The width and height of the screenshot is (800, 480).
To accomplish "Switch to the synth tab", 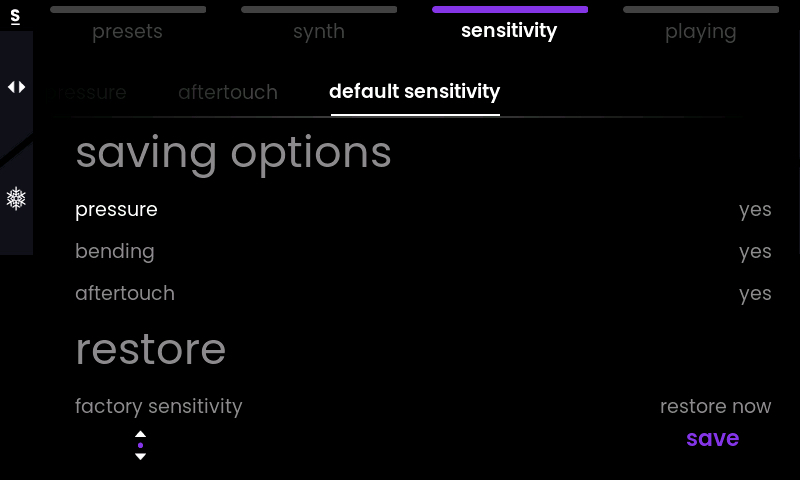I will (x=319, y=32).
